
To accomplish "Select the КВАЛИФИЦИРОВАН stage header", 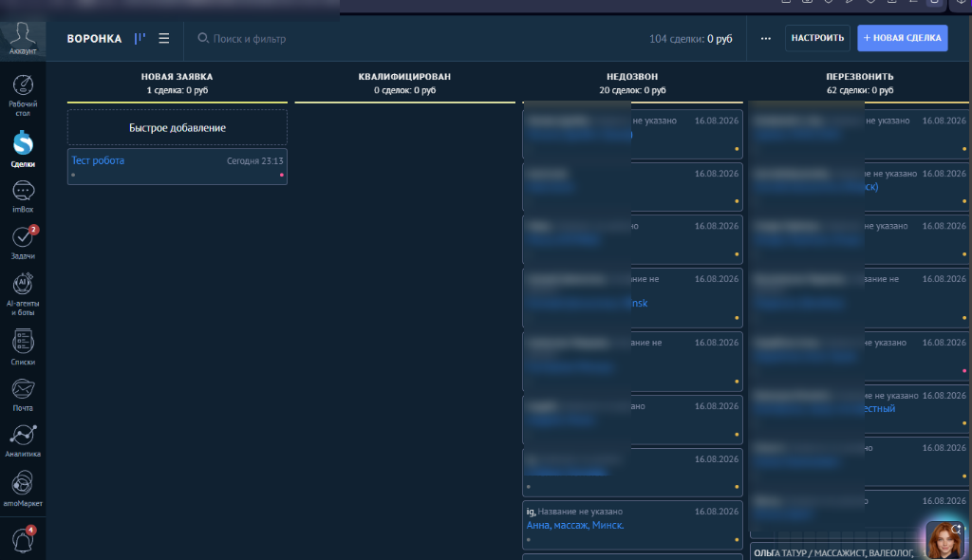I will (404, 76).
